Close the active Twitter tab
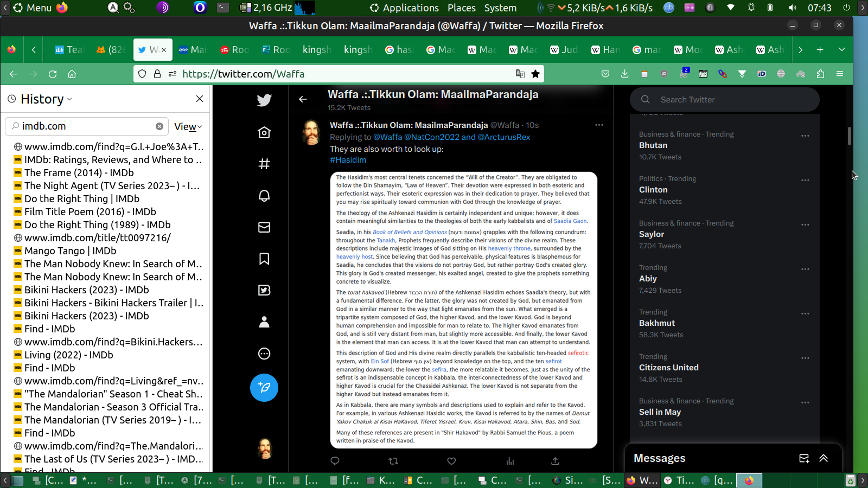This screenshot has height=488, width=868. pos(164,50)
